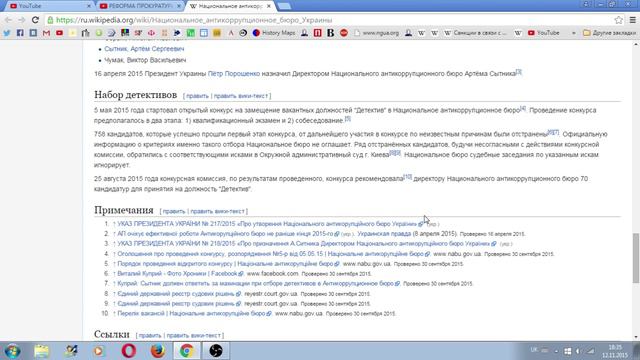The height and width of the screenshot is (360, 640).
Task: Open the History Maps bookmark
Action: (273, 33)
